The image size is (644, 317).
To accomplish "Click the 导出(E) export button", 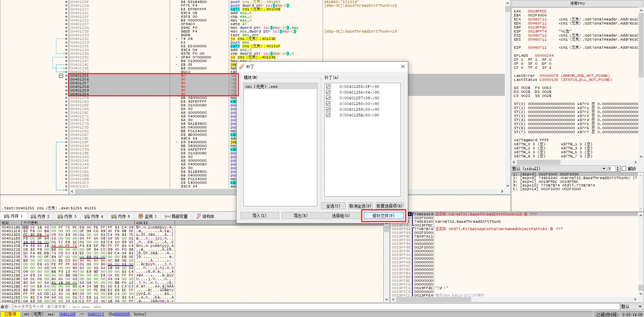I will coord(301,216).
